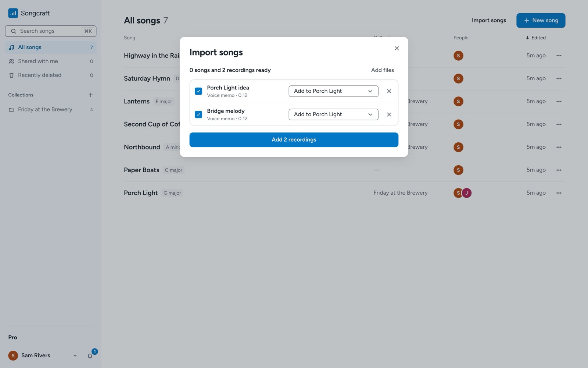
Task: Click the People column header
Action: (461, 38)
